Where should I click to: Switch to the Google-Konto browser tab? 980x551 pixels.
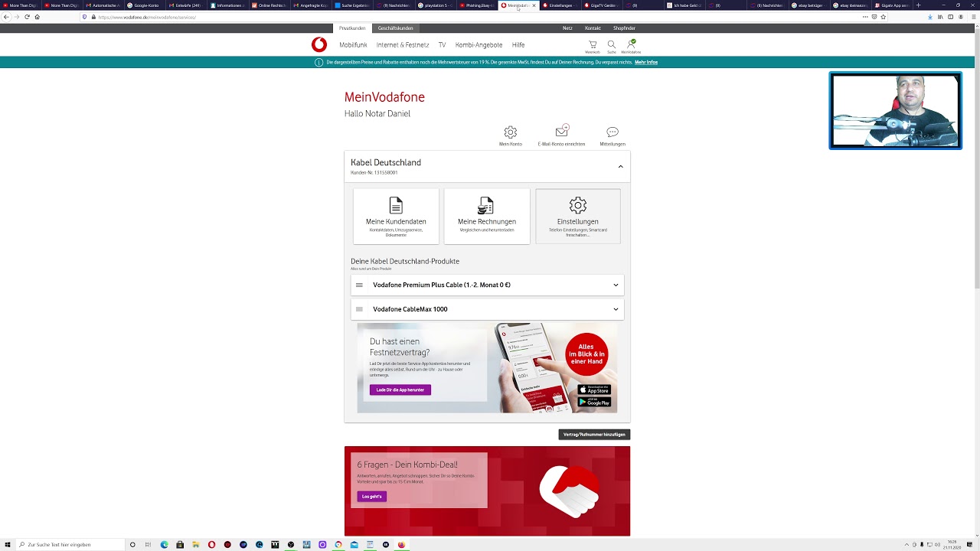coord(145,5)
